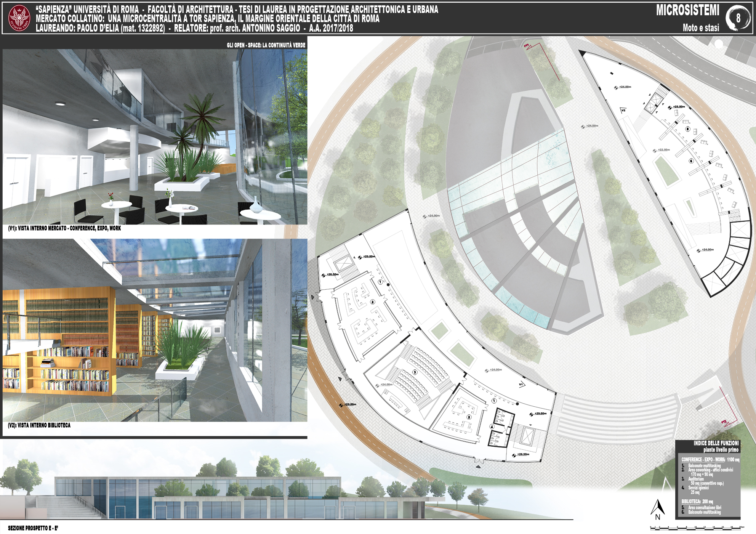
Task: Click the Sapienza university crest logo
Action: [x=19, y=18]
